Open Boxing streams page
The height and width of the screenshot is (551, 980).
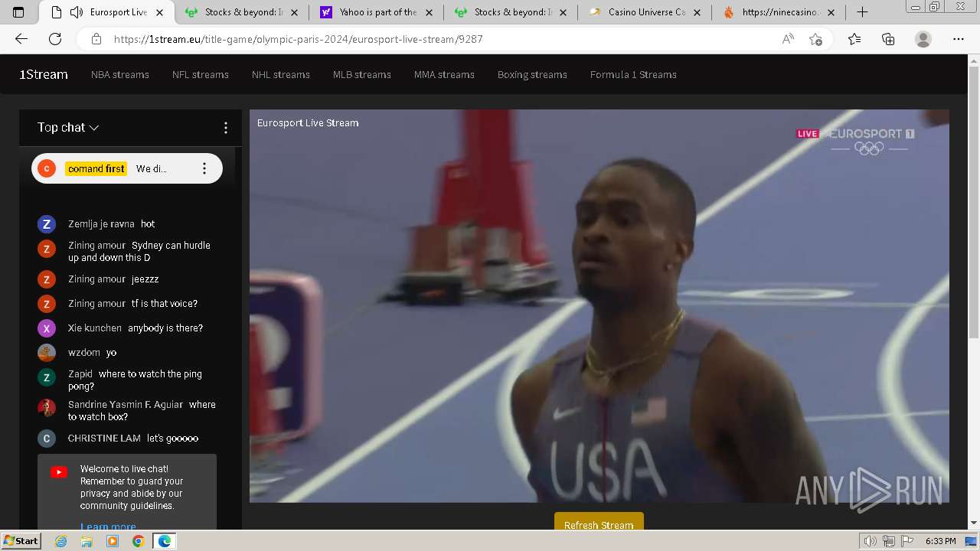pyautogui.click(x=532, y=74)
